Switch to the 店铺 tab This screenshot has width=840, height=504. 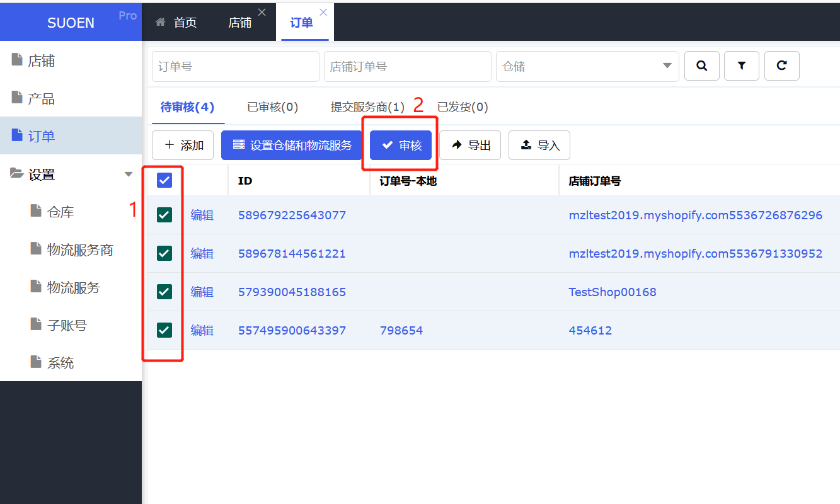240,23
